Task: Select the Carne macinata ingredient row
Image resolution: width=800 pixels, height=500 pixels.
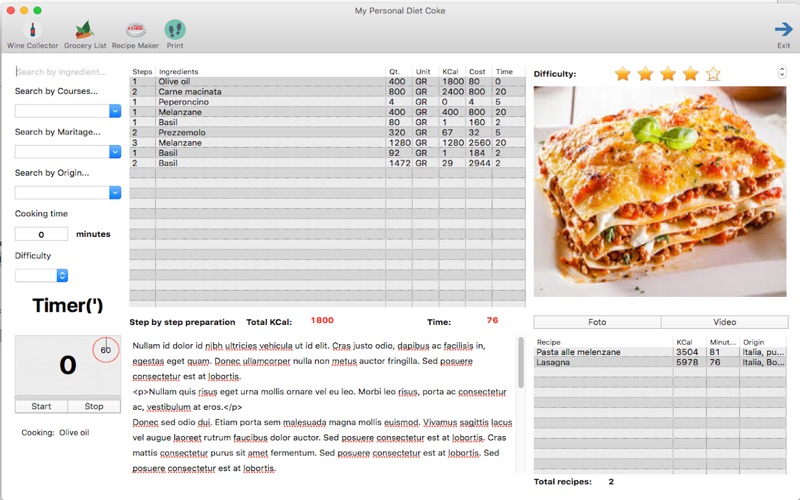Action: (x=327, y=92)
